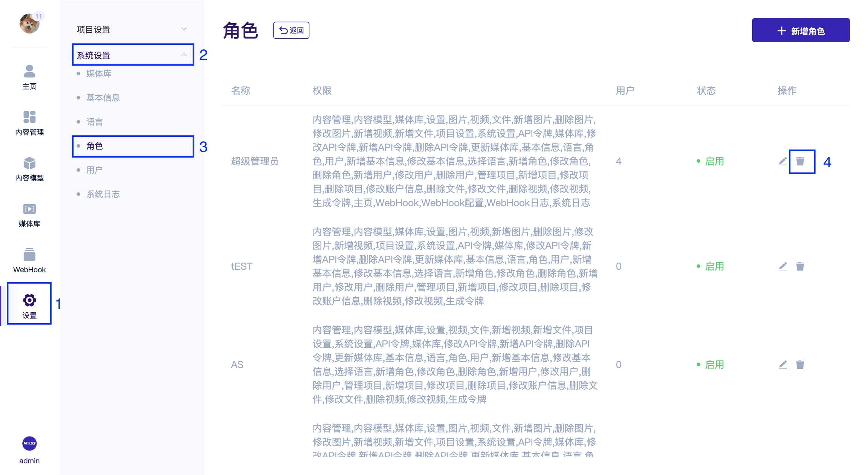Screen dimensions: 868x475
Task: Open the 媒体库 media library sidebar icon
Action: (x=29, y=215)
